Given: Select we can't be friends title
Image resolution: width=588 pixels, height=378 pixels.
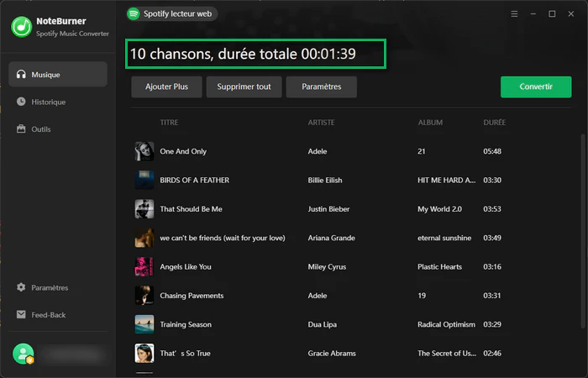Looking at the screenshot, I should pos(223,238).
